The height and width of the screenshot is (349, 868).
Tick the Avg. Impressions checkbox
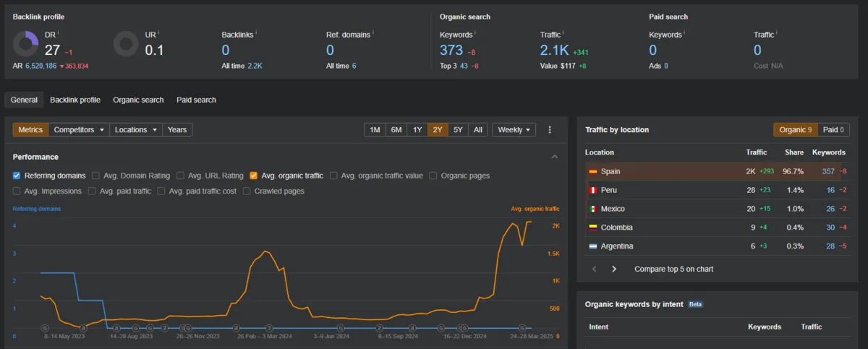pos(17,191)
